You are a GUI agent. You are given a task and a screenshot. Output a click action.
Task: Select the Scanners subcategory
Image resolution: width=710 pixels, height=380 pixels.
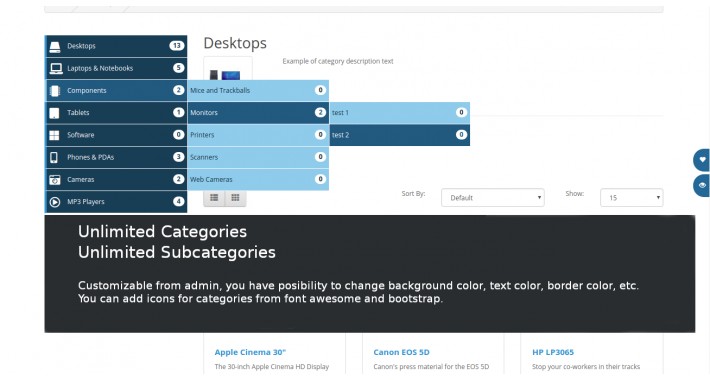point(258,157)
